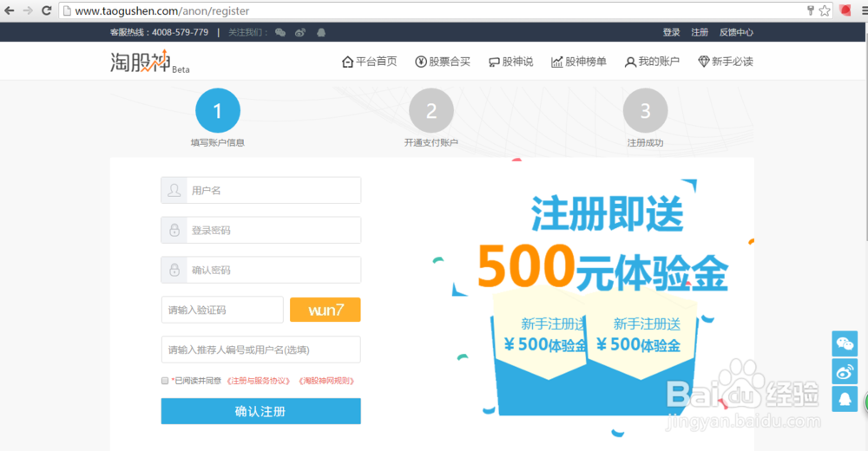
Task: Open Weibo follow icon in top bar
Action: pos(300,33)
